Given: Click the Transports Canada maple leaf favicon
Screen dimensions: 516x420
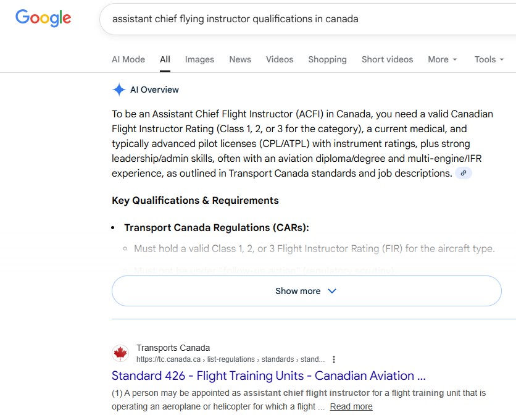Looking at the screenshot, I should (120, 353).
